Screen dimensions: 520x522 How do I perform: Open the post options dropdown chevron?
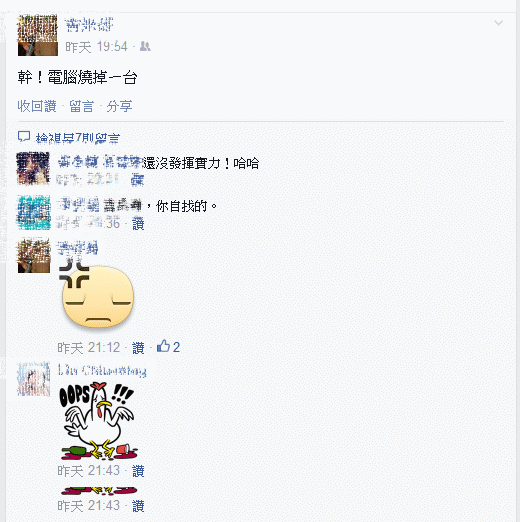498,23
